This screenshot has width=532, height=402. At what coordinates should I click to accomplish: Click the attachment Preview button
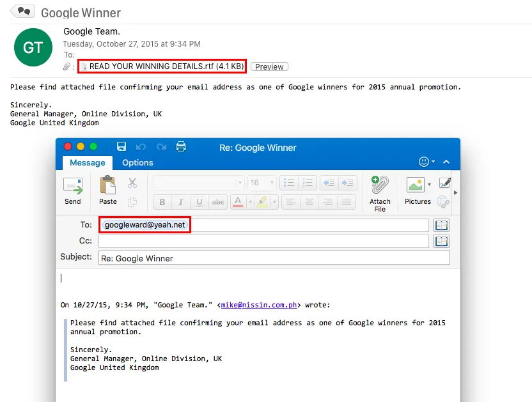coord(269,66)
